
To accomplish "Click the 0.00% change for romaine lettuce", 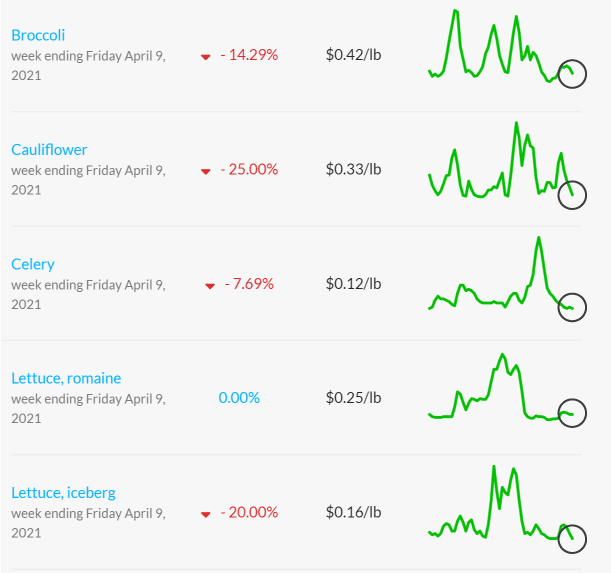I will coord(239,398).
